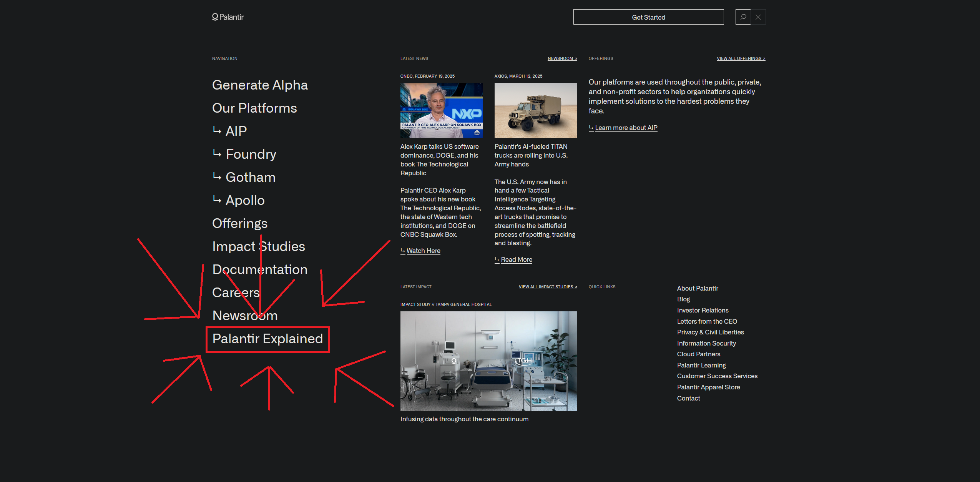
Task: Navigate to Foundry
Action: [x=251, y=154]
